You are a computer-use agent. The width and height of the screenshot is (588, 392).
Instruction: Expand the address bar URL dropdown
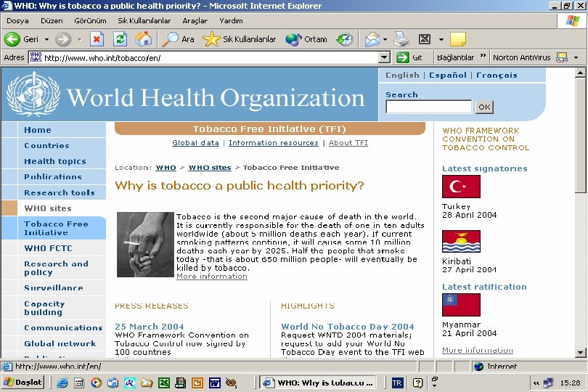[x=384, y=57]
